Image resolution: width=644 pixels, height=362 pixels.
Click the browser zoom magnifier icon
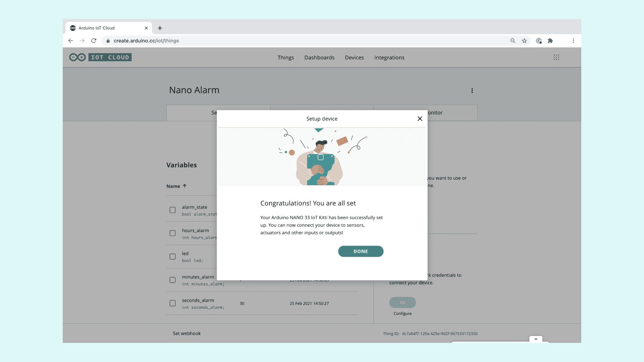pyautogui.click(x=513, y=41)
